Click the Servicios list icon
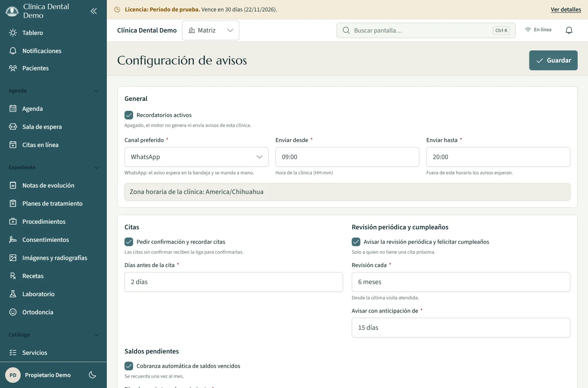Screen dimensions: 588x388 (13, 353)
